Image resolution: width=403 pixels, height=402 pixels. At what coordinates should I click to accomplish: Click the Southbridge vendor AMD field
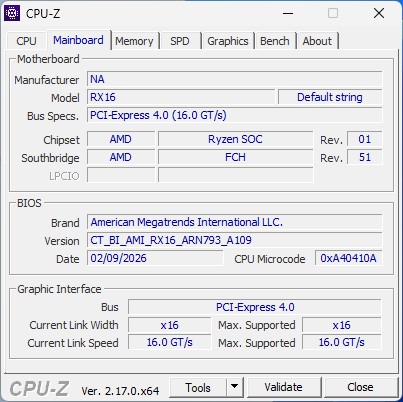(x=121, y=157)
